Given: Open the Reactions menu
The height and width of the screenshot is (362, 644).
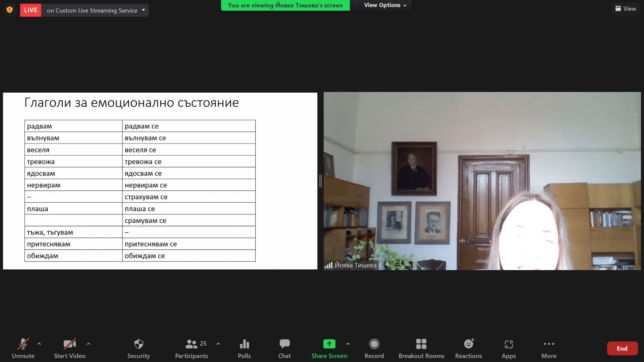Looking at the screenshot, I should (x=469, y=344).
